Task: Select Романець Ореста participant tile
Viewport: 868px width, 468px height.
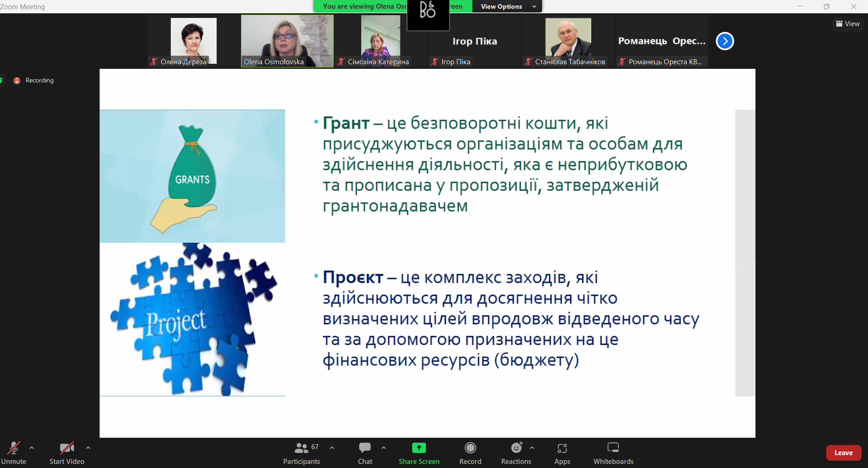Action: [x=662, y=41]
